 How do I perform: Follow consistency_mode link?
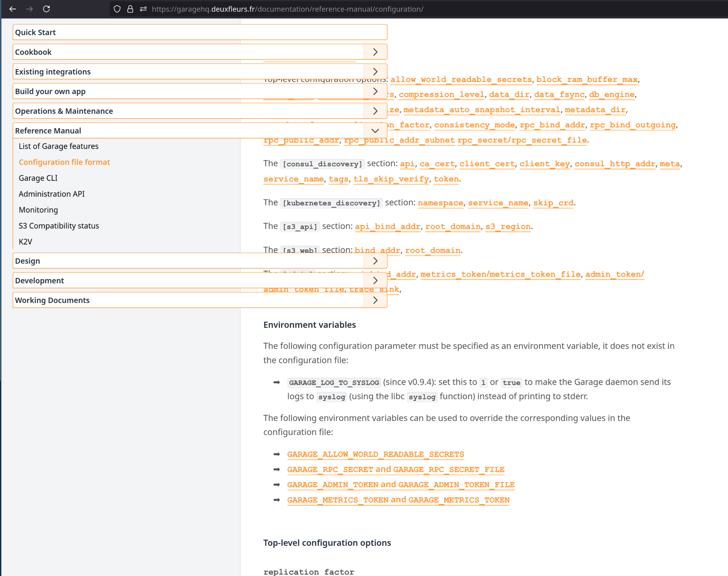475,125
